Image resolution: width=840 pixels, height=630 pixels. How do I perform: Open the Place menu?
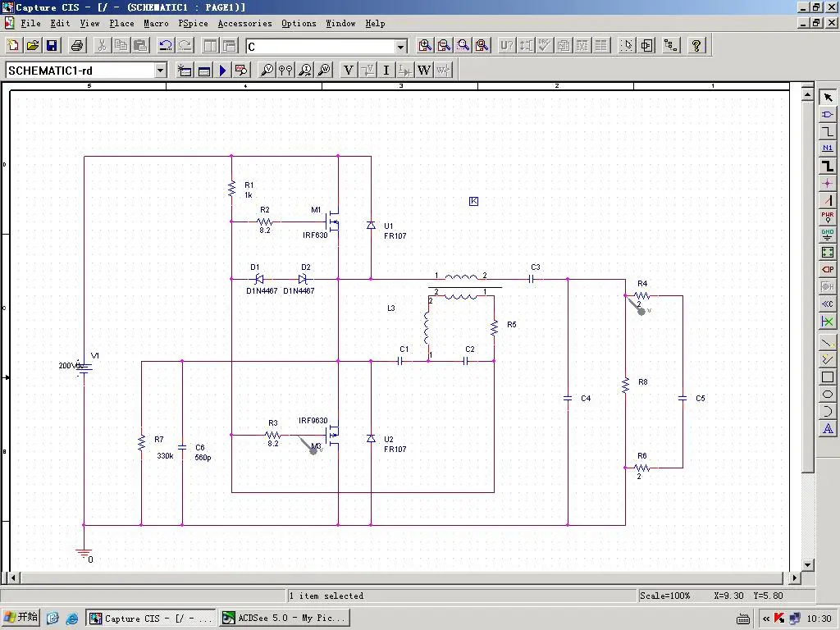pos(121,23)
